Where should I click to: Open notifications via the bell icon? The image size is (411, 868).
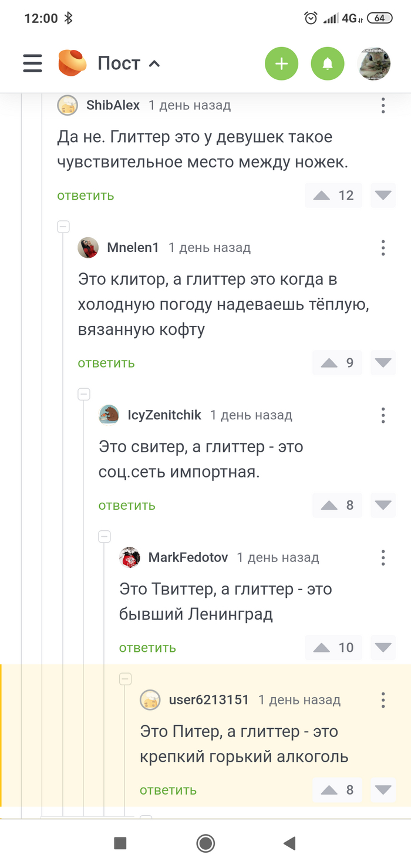328,63
